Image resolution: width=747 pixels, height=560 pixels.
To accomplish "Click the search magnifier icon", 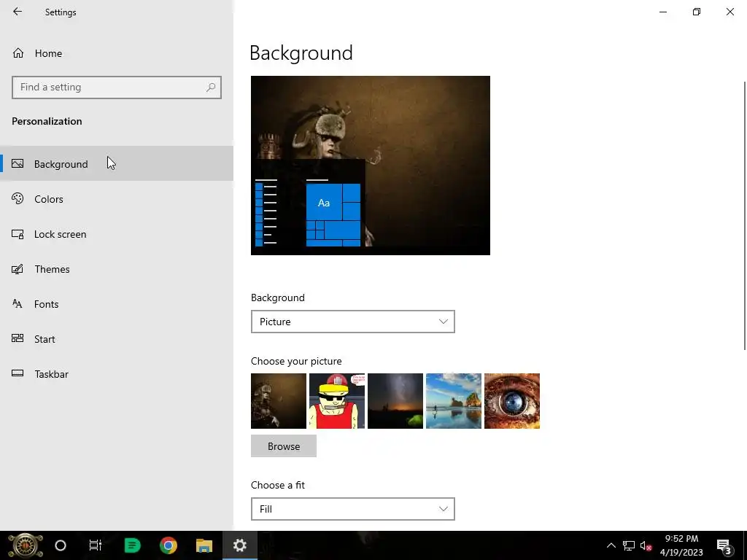I will 211,87.
